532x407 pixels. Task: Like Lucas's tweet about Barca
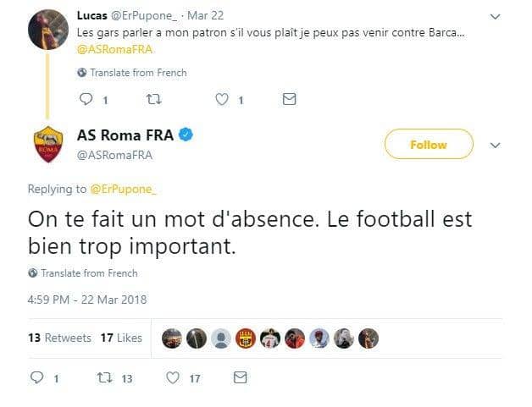pyautogui.click(x=222, y=100)
